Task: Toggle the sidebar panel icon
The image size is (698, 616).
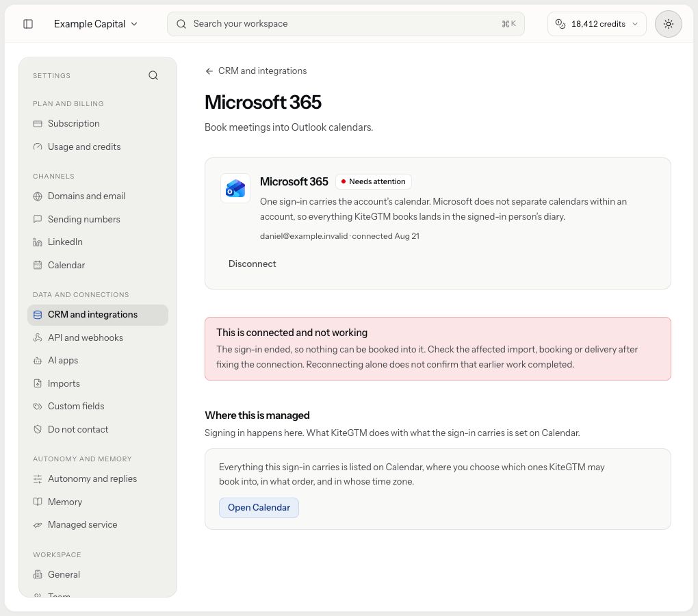Action: tap(28, 24)
